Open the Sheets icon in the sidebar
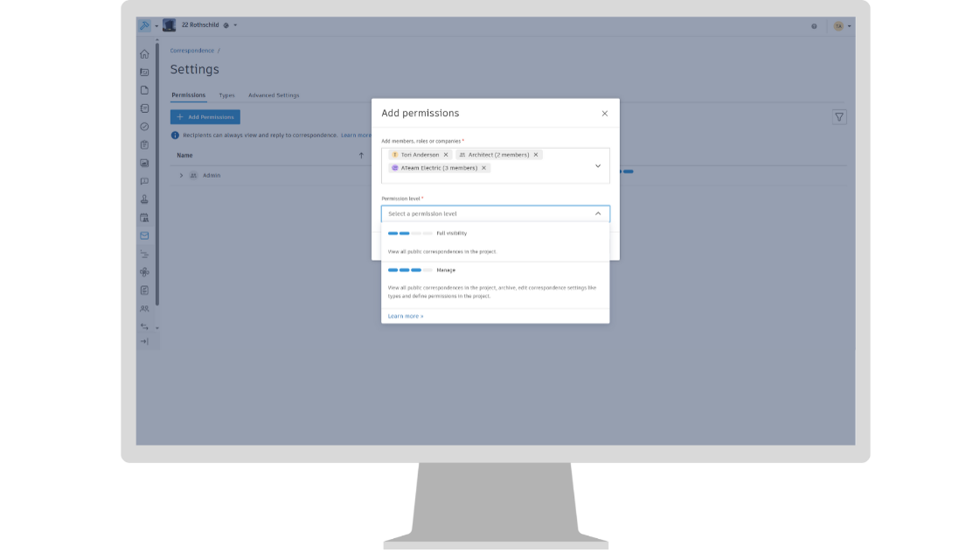980x553 pixels. (144, 73)
